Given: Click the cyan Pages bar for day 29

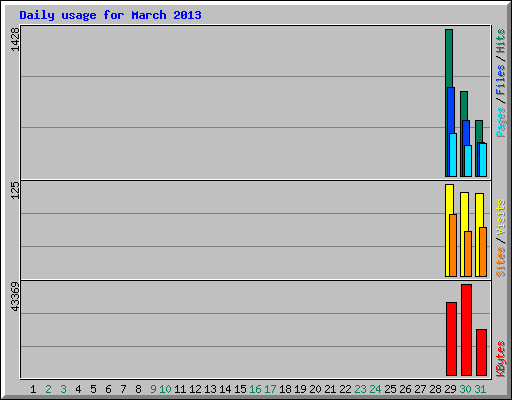Looking at the screenshot, I should 453,155.
